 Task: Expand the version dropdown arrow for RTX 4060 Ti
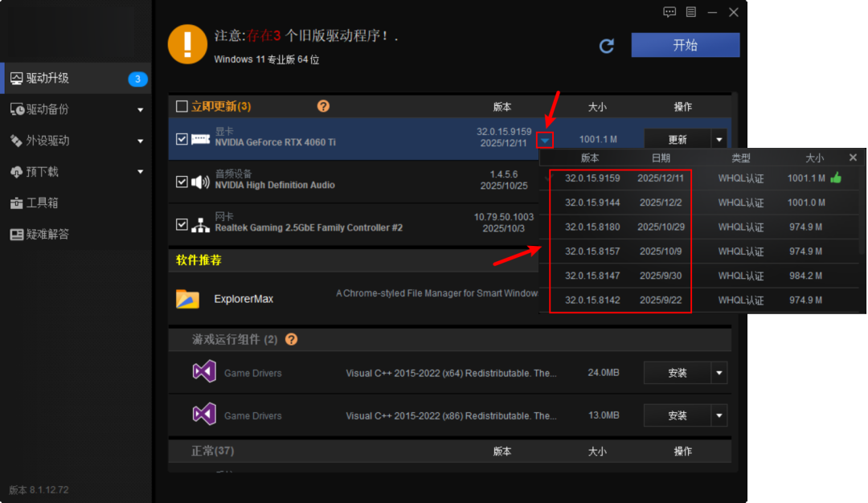tap(545, 141)
